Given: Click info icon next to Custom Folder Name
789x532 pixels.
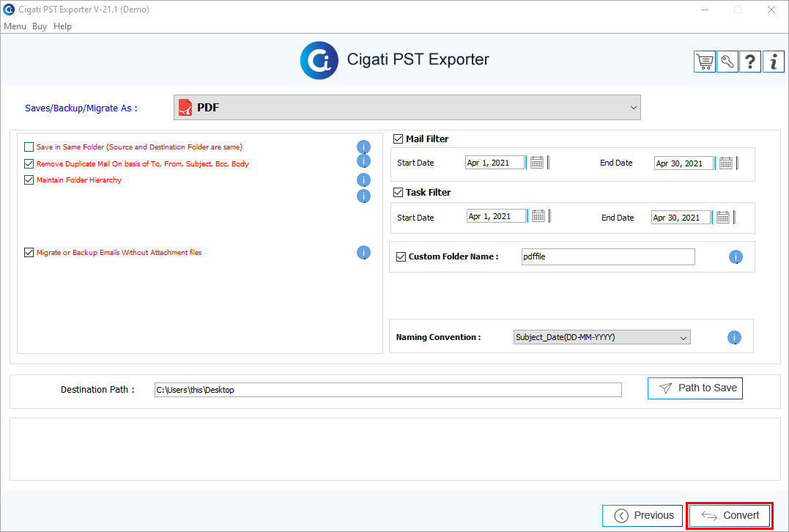Looking at the screenshot, I should coord(736,257).
